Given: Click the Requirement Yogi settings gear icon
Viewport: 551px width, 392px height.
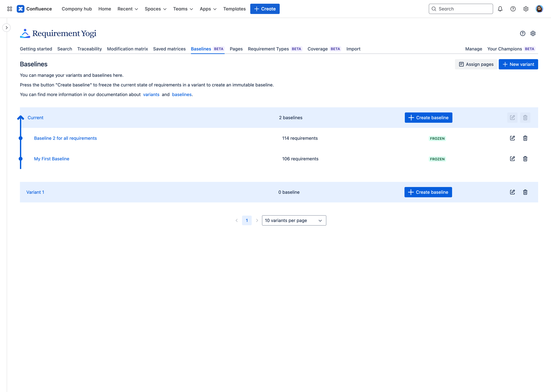Looking at the screenshot, I should [x=533, y=34].
